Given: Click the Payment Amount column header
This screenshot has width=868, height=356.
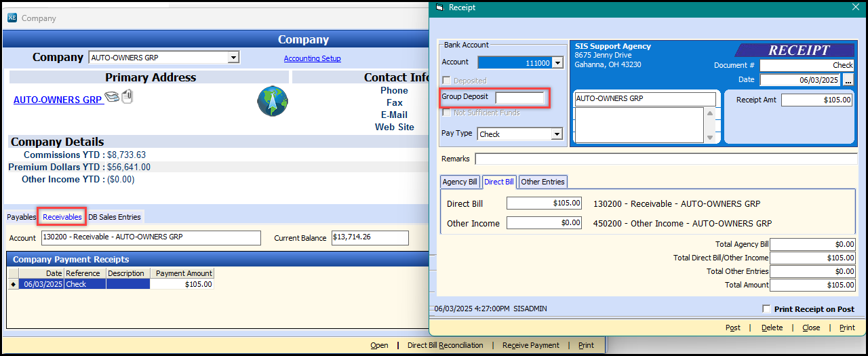Looking at the screenshot, I should click(x=182, y=273).
